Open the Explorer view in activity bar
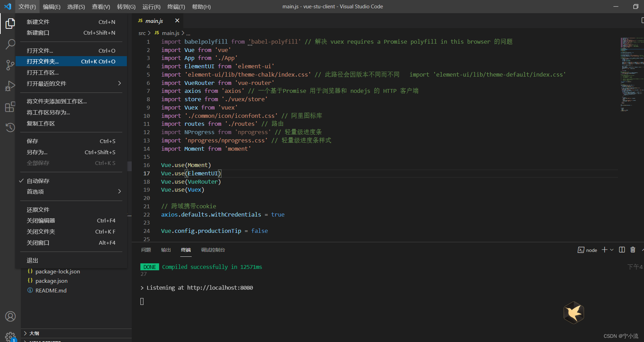The image size is (644, 342). (10, 24)
